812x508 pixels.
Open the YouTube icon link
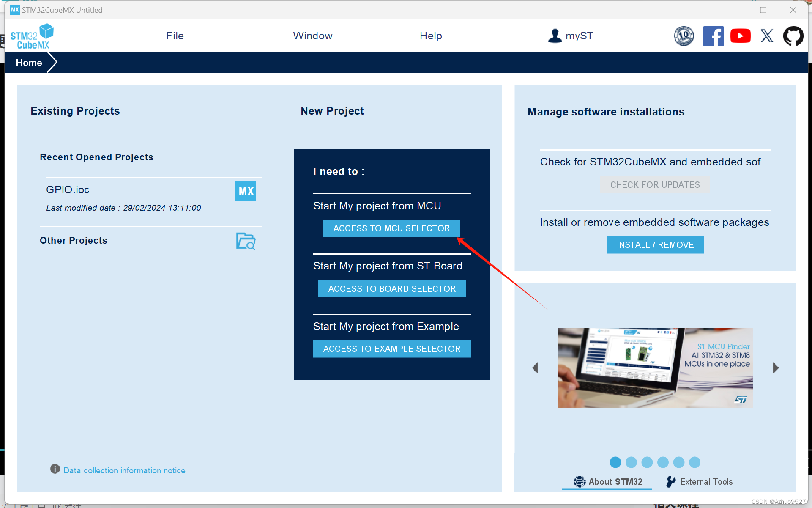[x=740, y=36]
